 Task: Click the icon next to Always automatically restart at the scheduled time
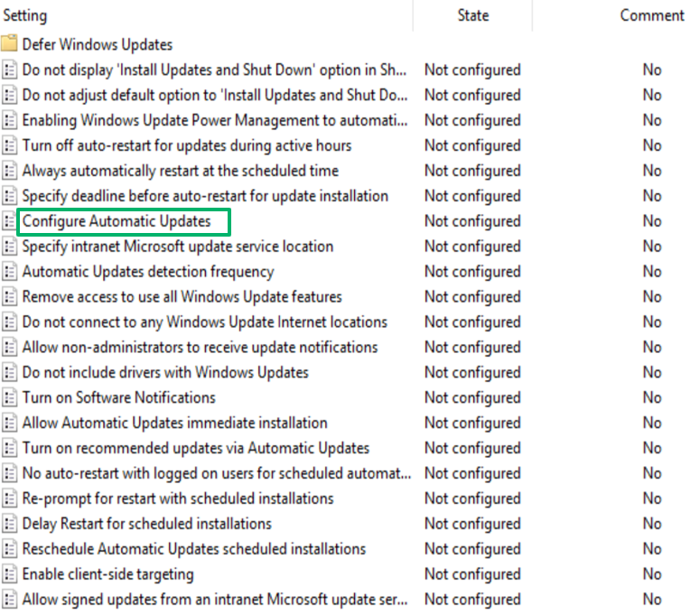pyautogui.click(x=9, y=171)
